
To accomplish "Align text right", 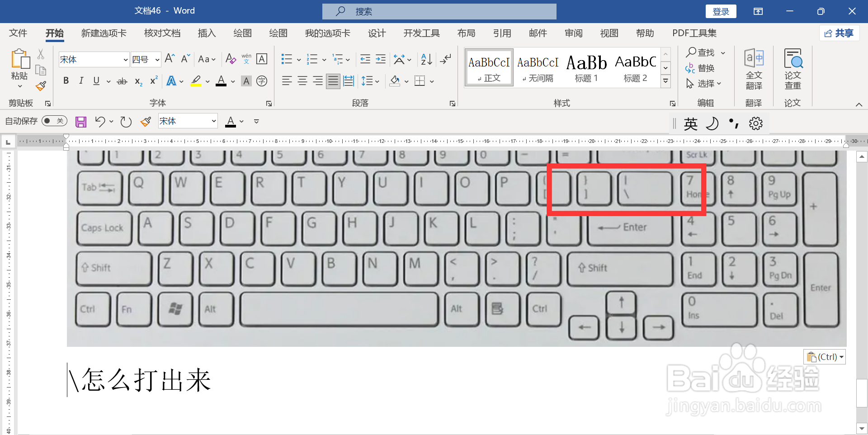I will click(x=318, y=81).
